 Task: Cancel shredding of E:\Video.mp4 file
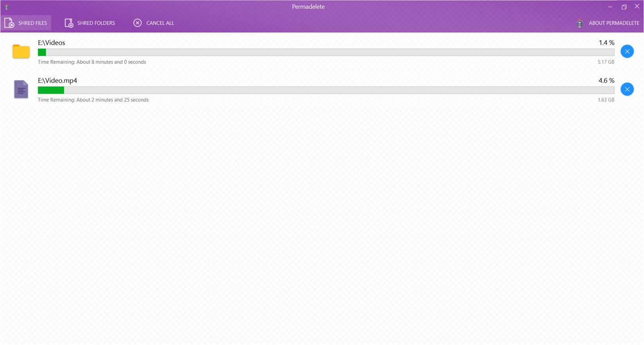coord(627,89)
